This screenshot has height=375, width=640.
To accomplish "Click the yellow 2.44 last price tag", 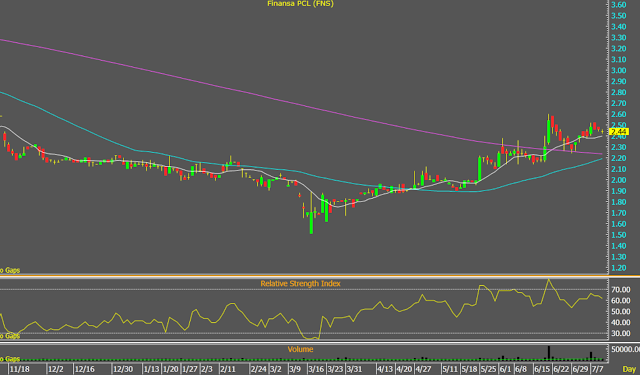I will click(619, 131).
